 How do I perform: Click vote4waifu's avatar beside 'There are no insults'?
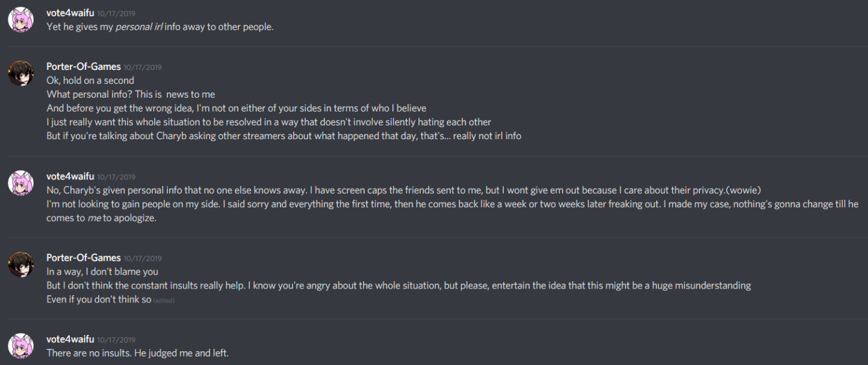pos(20,345)
